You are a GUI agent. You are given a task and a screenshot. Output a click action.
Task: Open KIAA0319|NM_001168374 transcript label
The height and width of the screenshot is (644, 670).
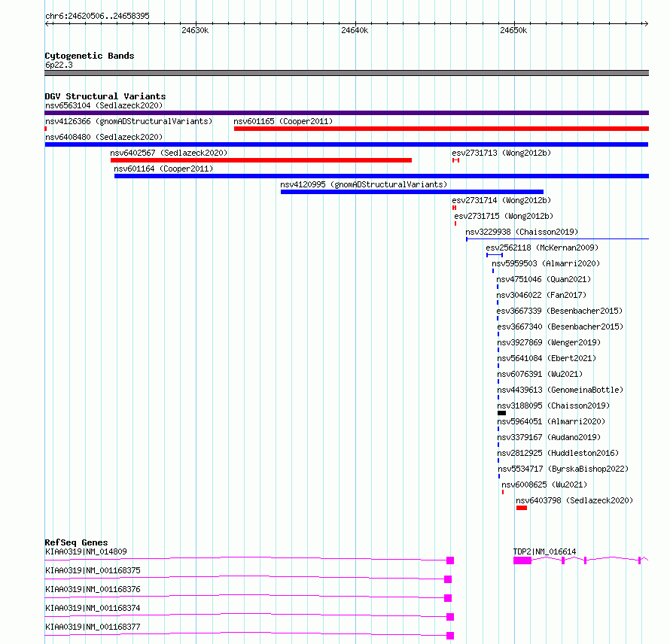[93, 608]
